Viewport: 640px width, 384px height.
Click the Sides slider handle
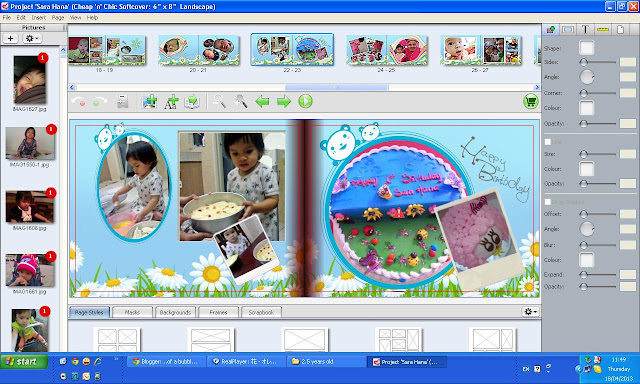click(x=584, y=62)
